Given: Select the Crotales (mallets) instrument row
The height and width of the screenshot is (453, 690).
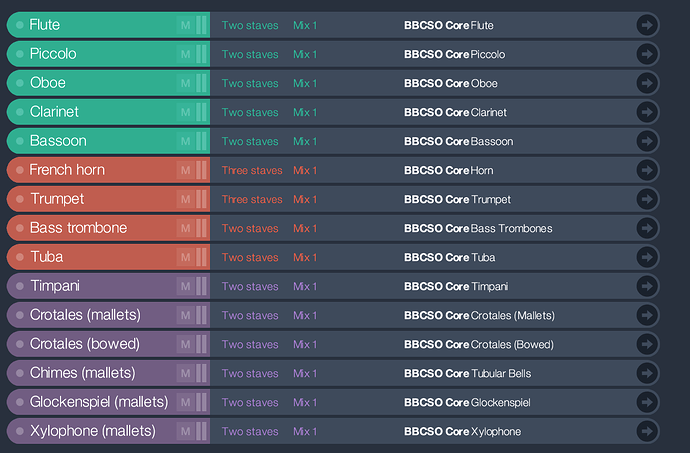Looking at the screenshot, I should pos(85,315).
